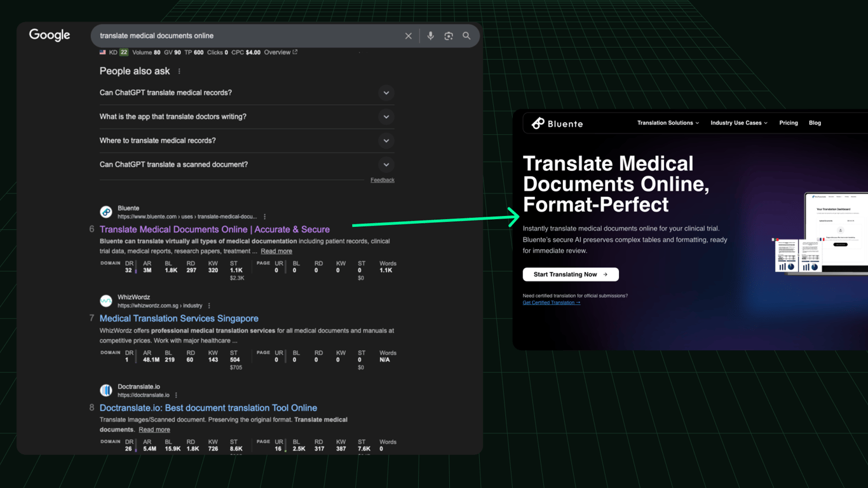Click the KD 22 keyword difficulty badge
This screenshot has height=488, width=868.
[x=118, y=53]
